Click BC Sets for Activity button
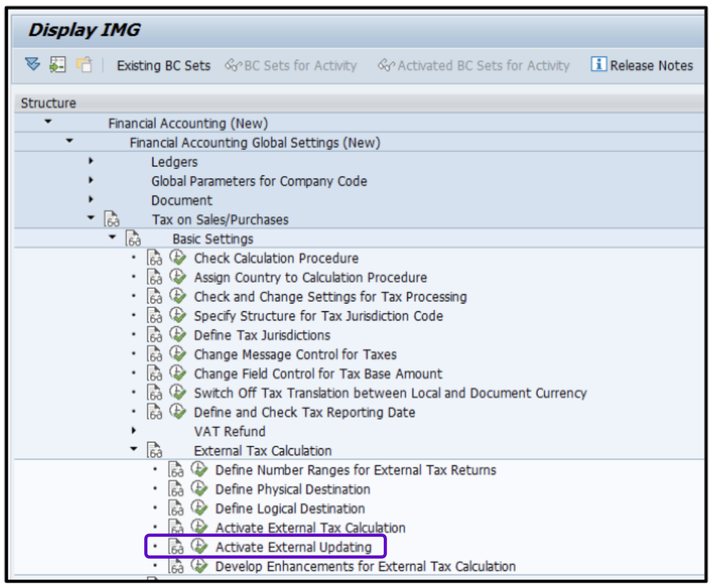The width and height of the screenshot is (717, 588). [x=291, y=66]
